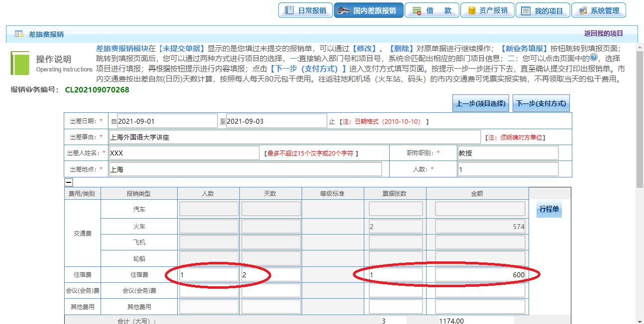The image size is (644, 324).
Task: Go to the 资产报销 tab
Action: pyautogui.click(x=487, y=10)
